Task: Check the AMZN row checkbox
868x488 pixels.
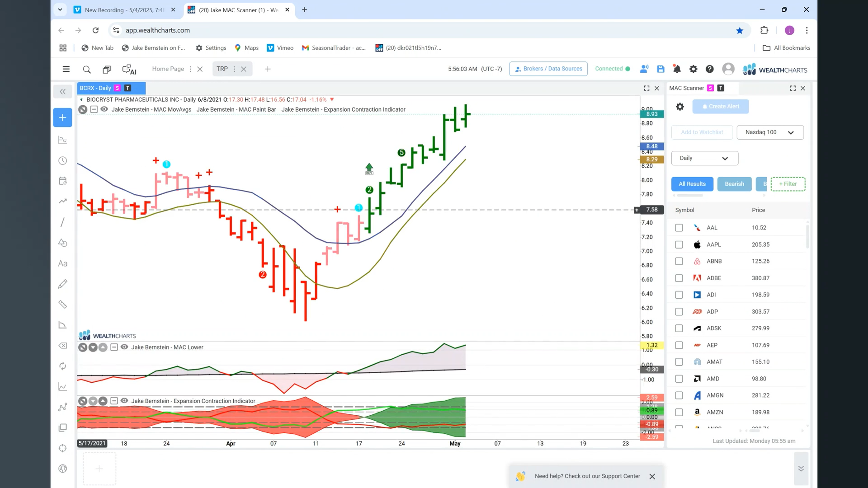Action: pyautogui.click(x=679, y=412)
